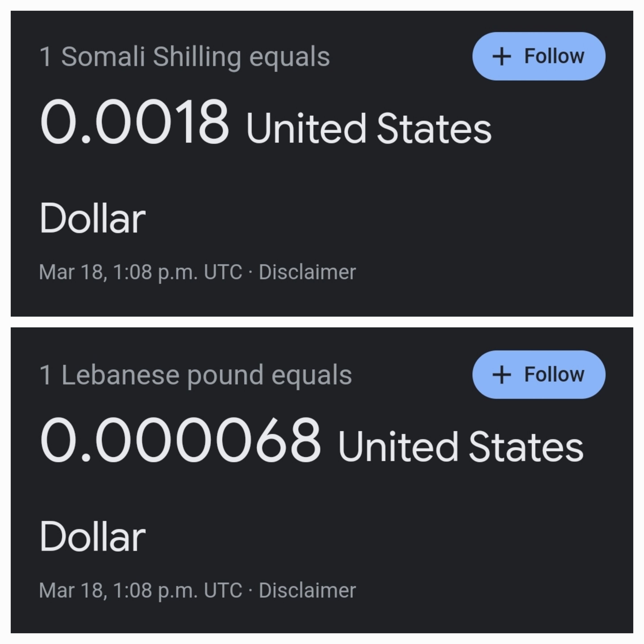Click the '1:08 p.m.' time in Somali card

155,272
